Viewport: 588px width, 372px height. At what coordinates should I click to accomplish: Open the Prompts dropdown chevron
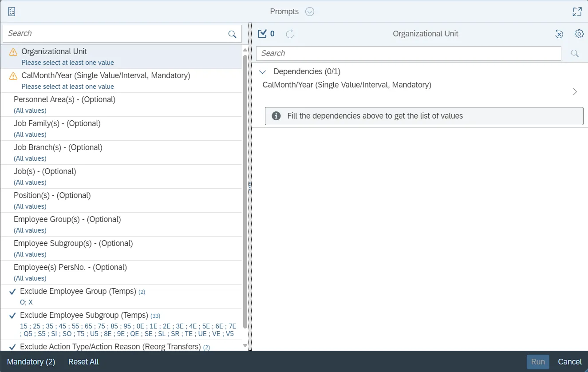click(x=310, y=12)
